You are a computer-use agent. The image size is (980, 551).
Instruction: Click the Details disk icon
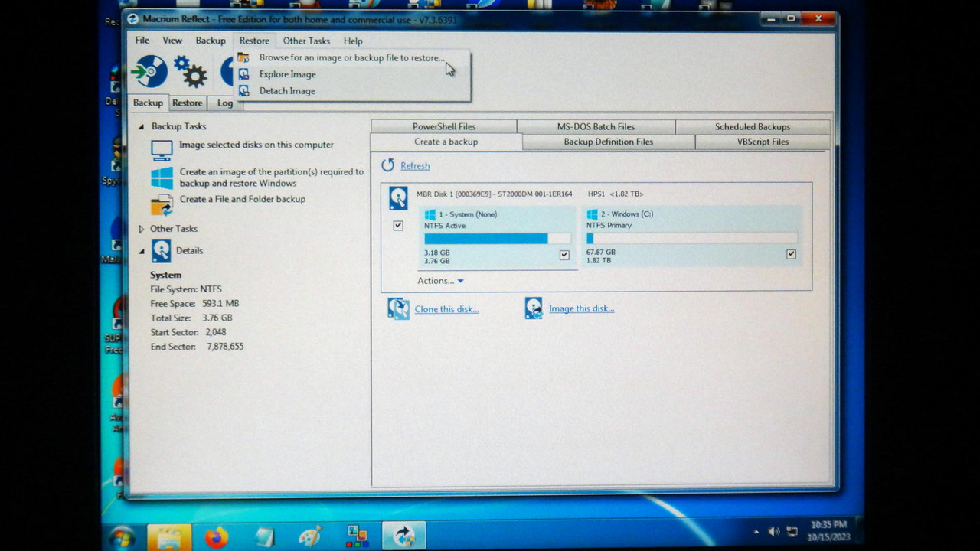[x=161, y=251]
